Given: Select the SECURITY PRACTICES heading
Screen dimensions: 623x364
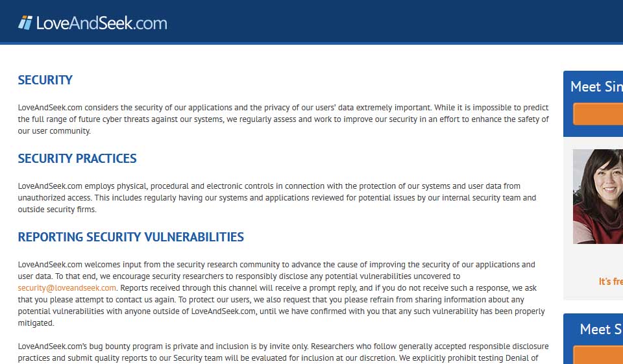Looking at the screenshot, I should coord(77,158).
